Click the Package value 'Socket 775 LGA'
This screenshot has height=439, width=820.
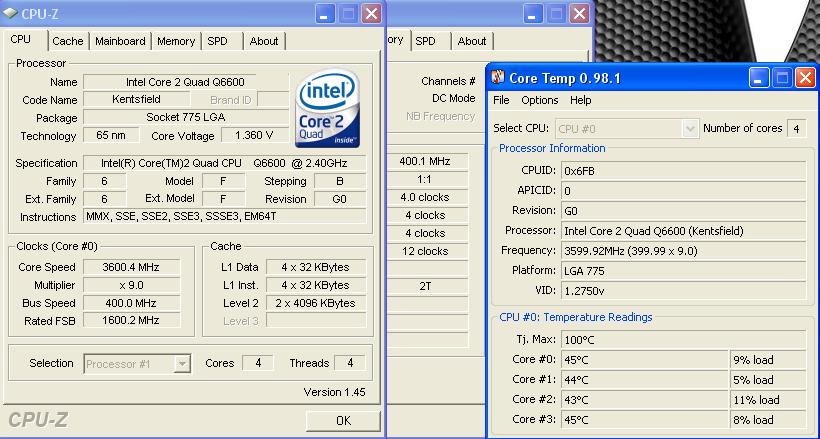click(x=186, y=117)
